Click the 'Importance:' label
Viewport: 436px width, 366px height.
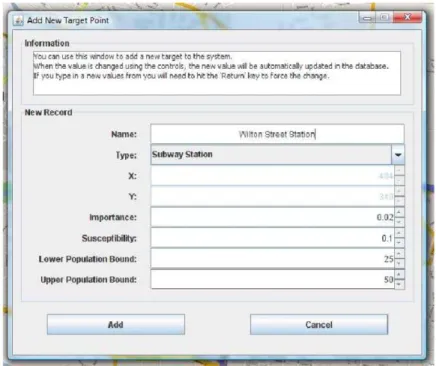[x=113, y=217]
